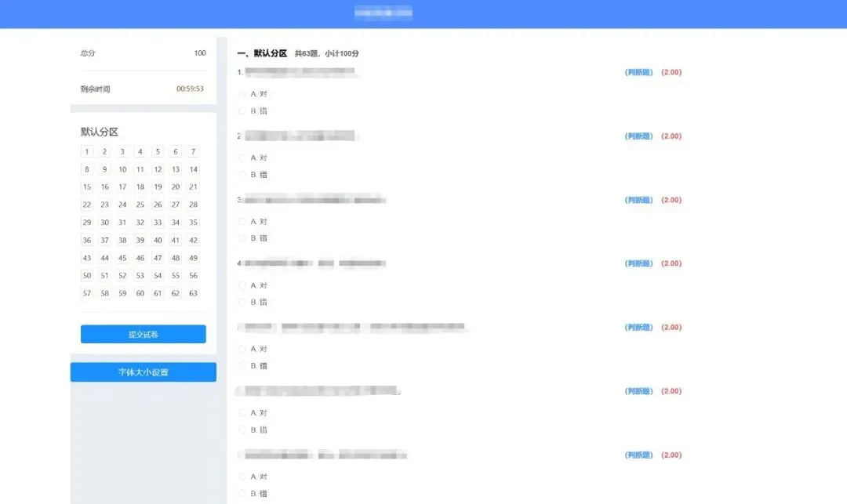Jump to question 57

pos(86,293)
